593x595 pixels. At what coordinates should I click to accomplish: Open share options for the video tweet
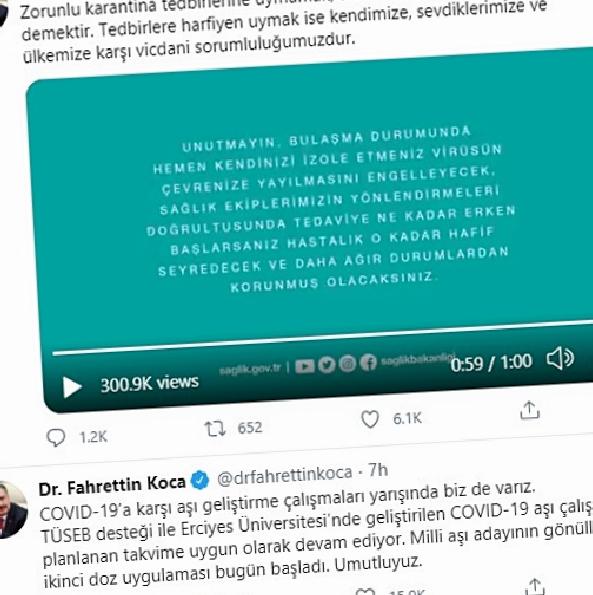pyautogui.click(x=530, y=410)
